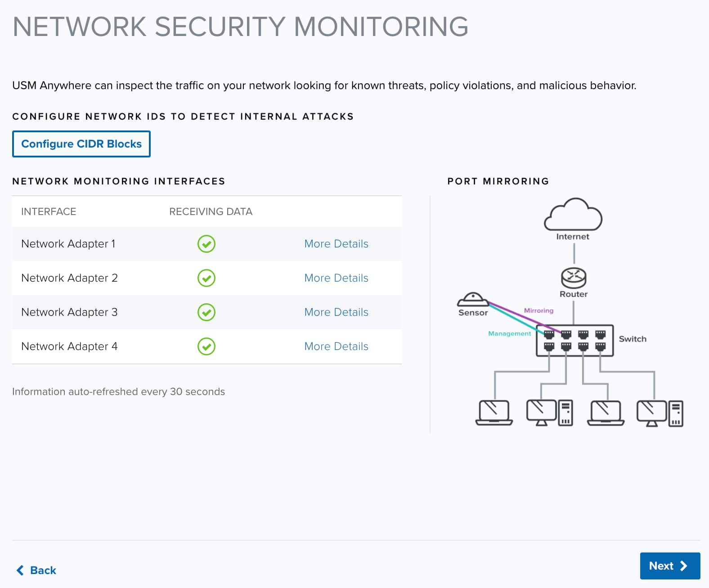
Task: Click the green checkmark for Network Adapter 4
Action: (x=206, y=346)
